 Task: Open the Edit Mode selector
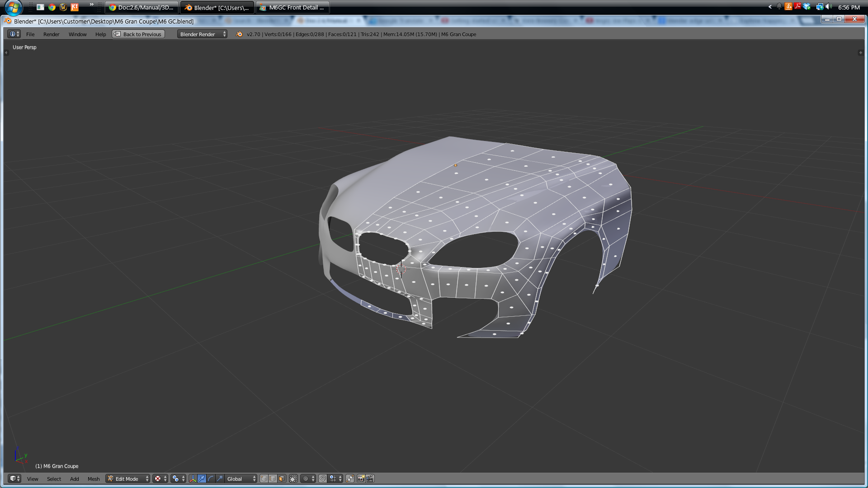127,479
